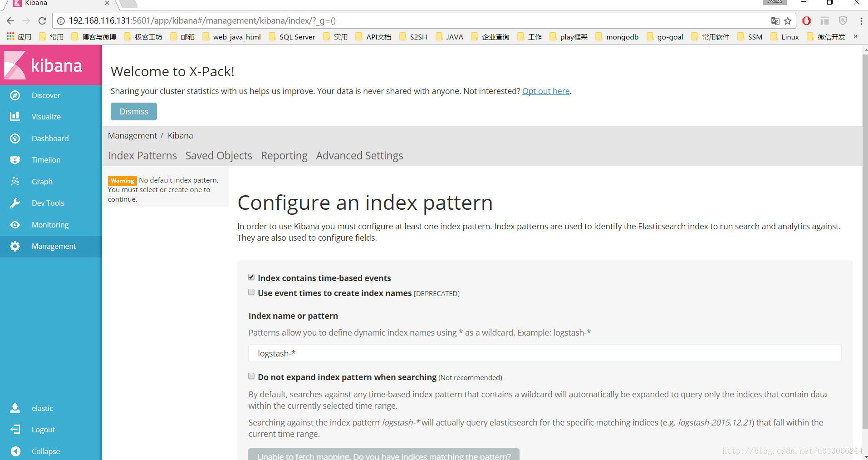Open the S2SH bookmark folder
Viewport: 868px width, 460px height.
[413, 37]
